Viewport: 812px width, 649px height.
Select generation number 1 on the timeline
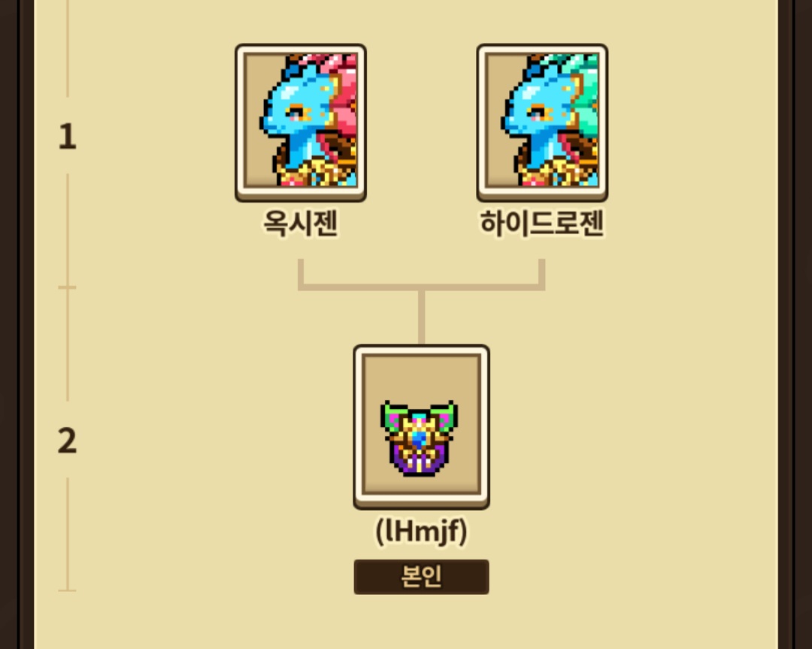coord(68,137)
